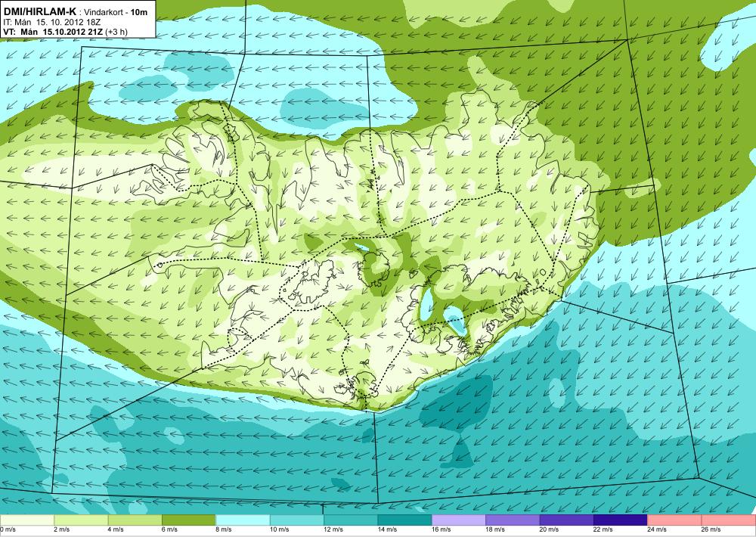The width and height of the screenshot is (756, 537).
Task: Click the '8 m/s' legend label
Action: click(224, 529)
